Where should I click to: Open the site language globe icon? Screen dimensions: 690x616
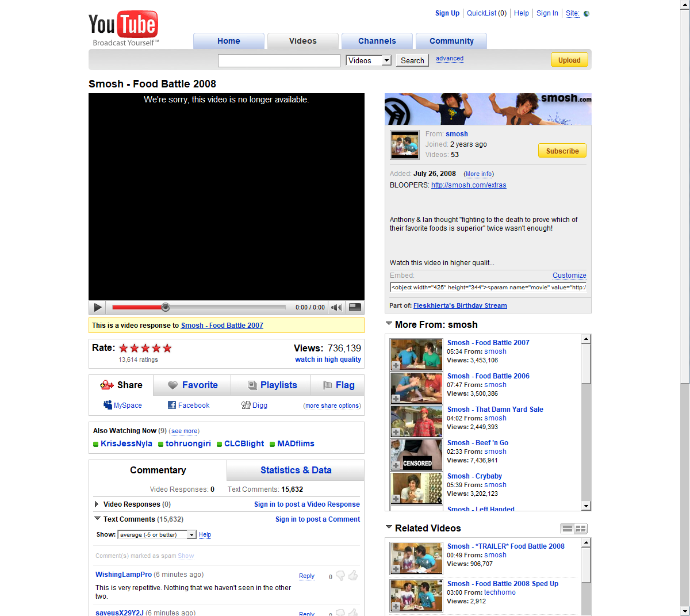586,14
